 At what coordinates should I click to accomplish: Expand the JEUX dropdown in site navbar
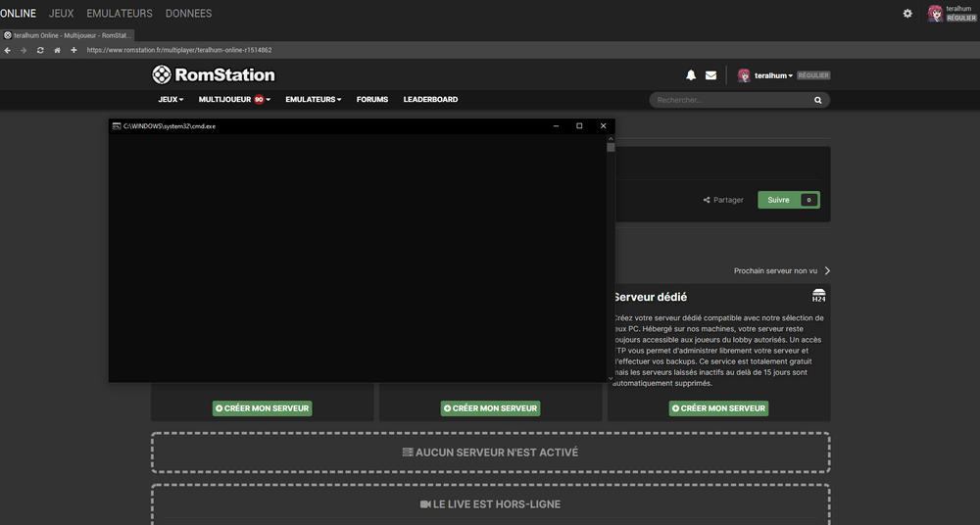click(171, 100)
